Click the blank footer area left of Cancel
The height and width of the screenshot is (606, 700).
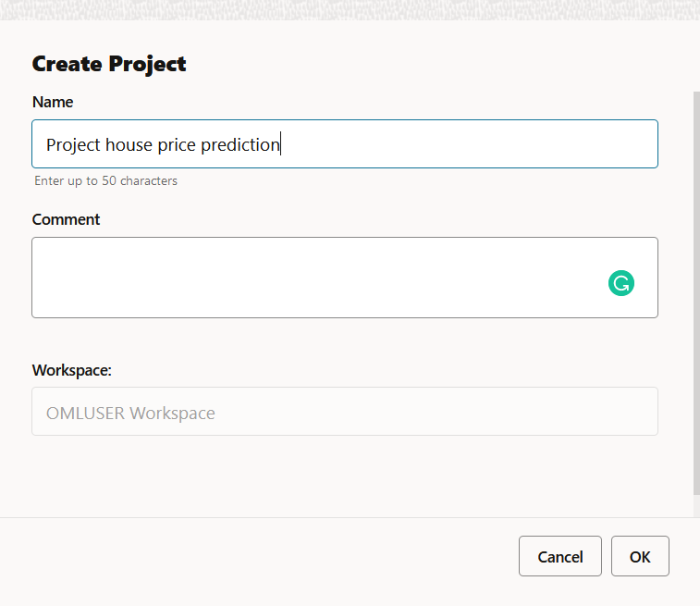[259, 556]
